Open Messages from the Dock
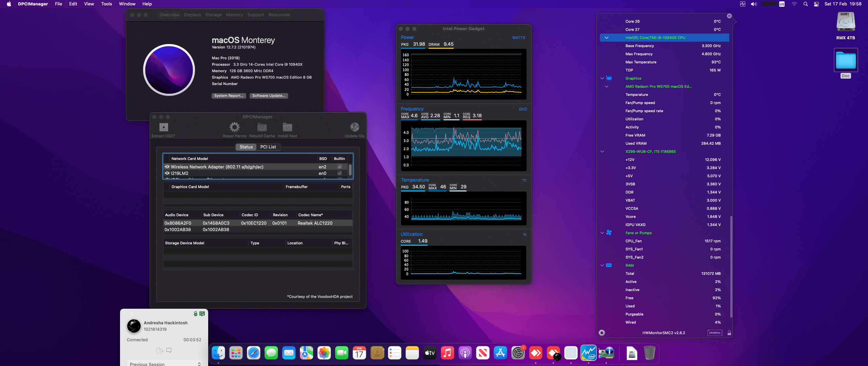868x366 pixels. (x=271, y=353)
